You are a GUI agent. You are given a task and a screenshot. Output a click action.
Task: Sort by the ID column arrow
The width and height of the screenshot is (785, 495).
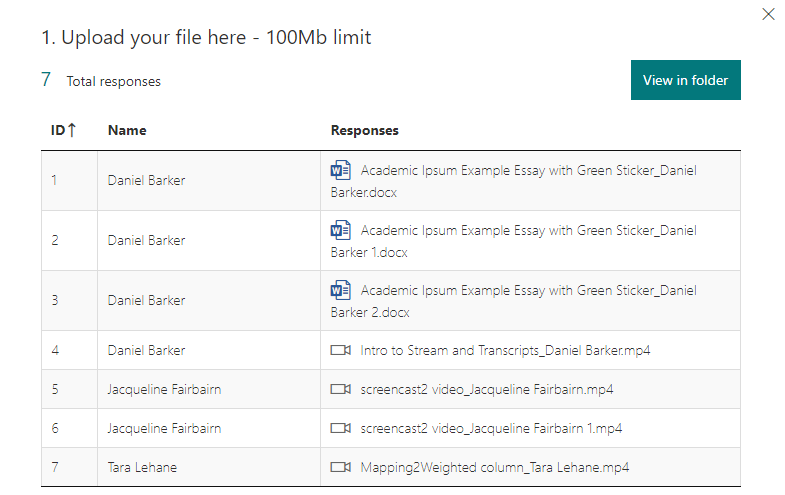click(x=72, y=130)
